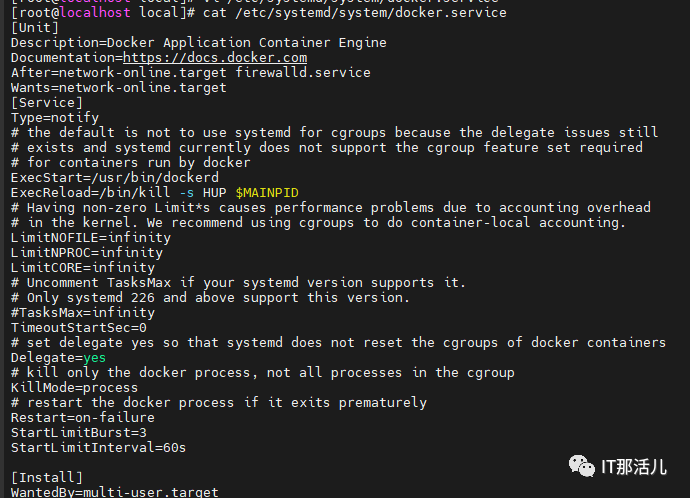Screen dimensions: 690x498
Task: Open the https://docs.docker.com documentation link
Action: coord(215,58)
